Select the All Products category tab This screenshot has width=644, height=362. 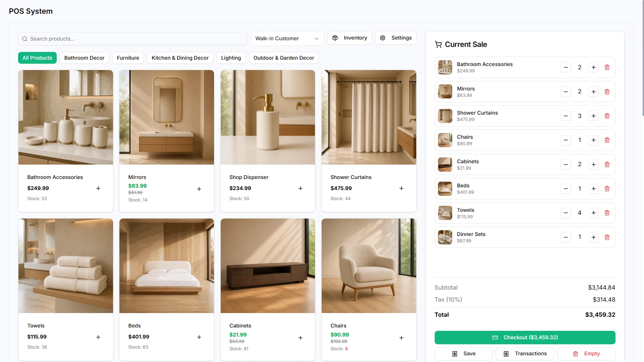[37, 58]
